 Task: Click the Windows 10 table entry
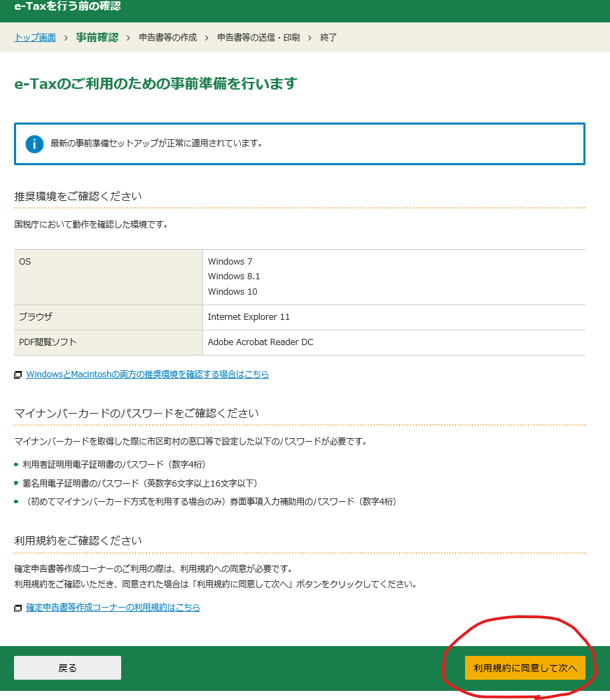[233, 291]
